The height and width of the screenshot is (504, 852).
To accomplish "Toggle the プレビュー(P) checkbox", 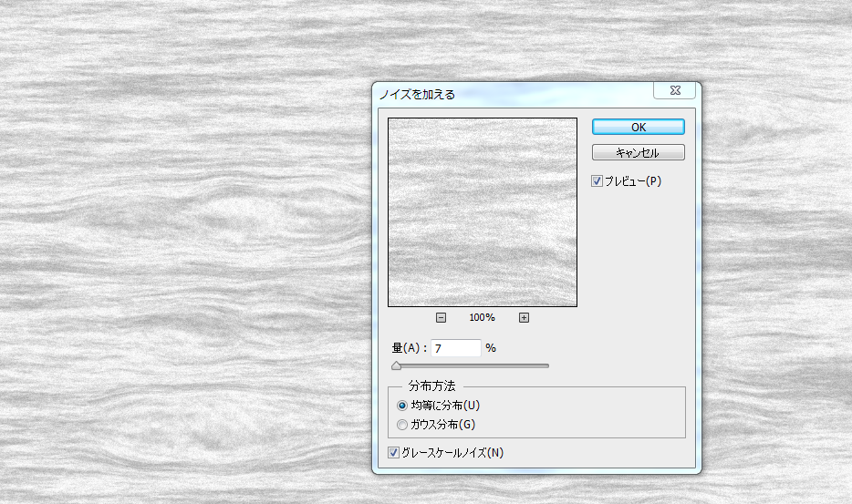I will coord(597,181).
